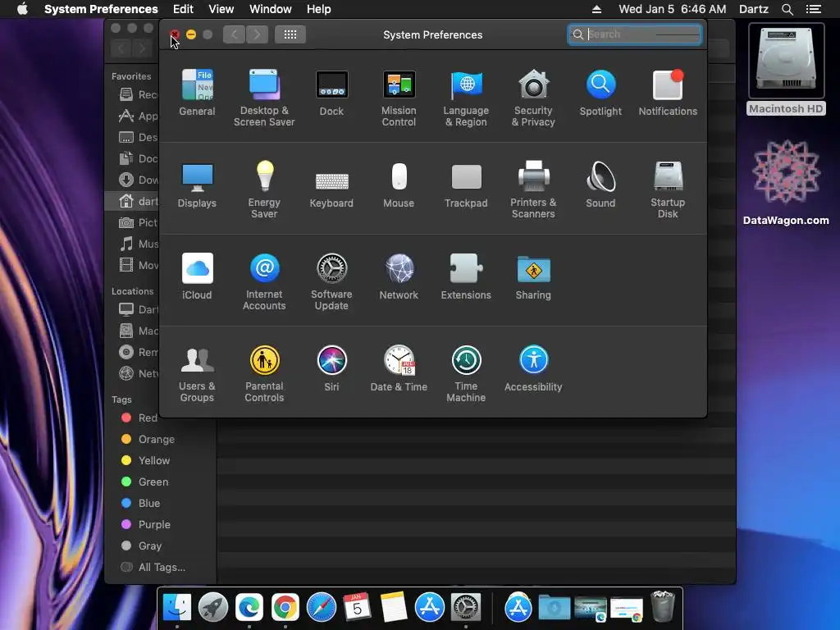Open the View menu
Viewport: 840px width, 630px height.
pos(221,9)
